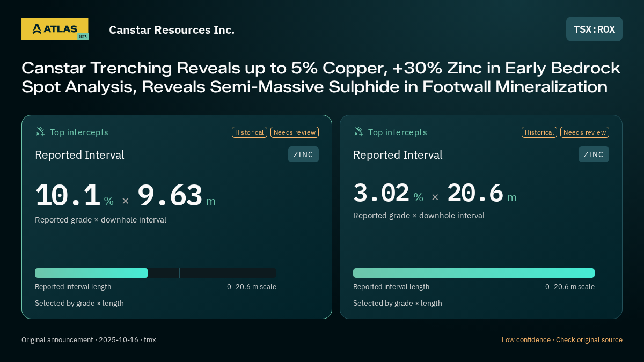The height and width of the screenshot is (362, 644).
Task: Click the Canstar Trenching announcement headline
Action: [x=321, y=77]
